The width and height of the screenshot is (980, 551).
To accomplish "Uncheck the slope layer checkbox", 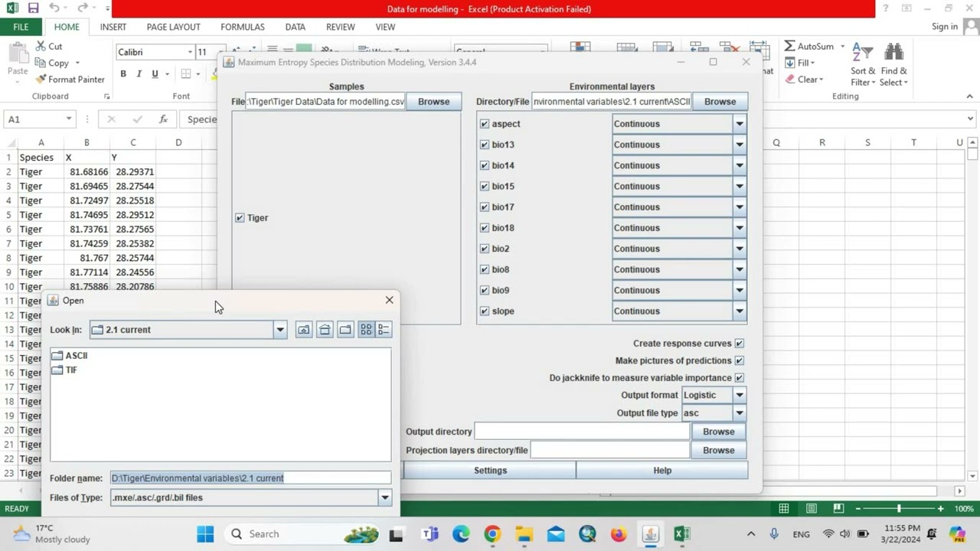I will 484,311.
